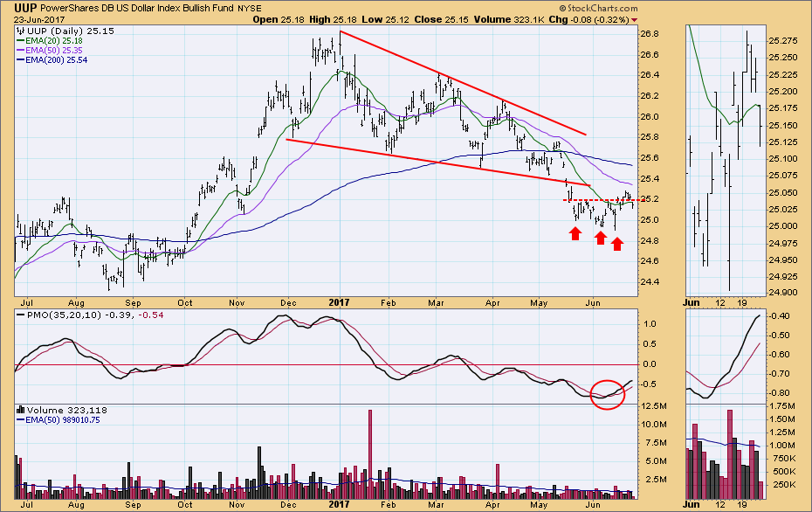Click the red down-triangle change indicator
812x512 pixels.
(x=635, y=20)
